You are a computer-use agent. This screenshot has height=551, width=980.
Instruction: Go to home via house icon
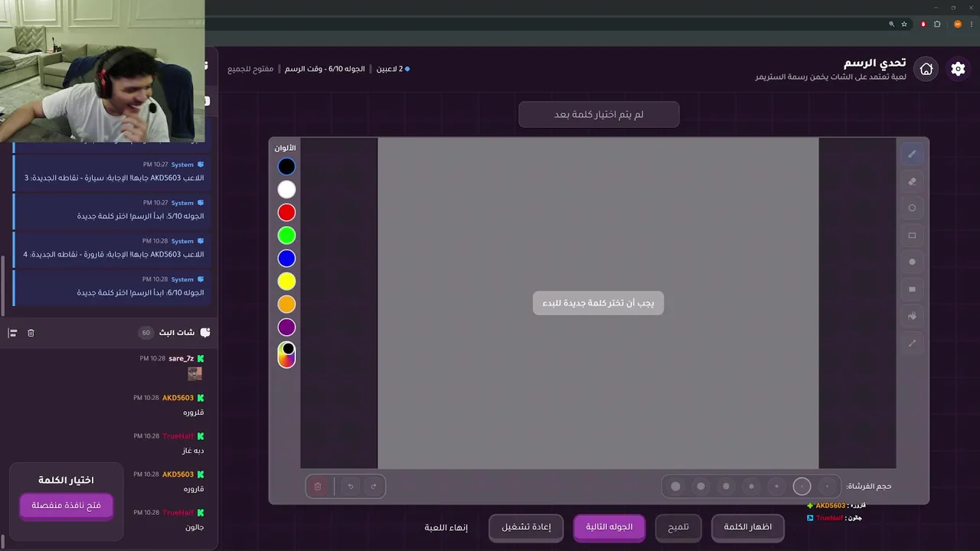pyautogui.click(x=926, y=69)
